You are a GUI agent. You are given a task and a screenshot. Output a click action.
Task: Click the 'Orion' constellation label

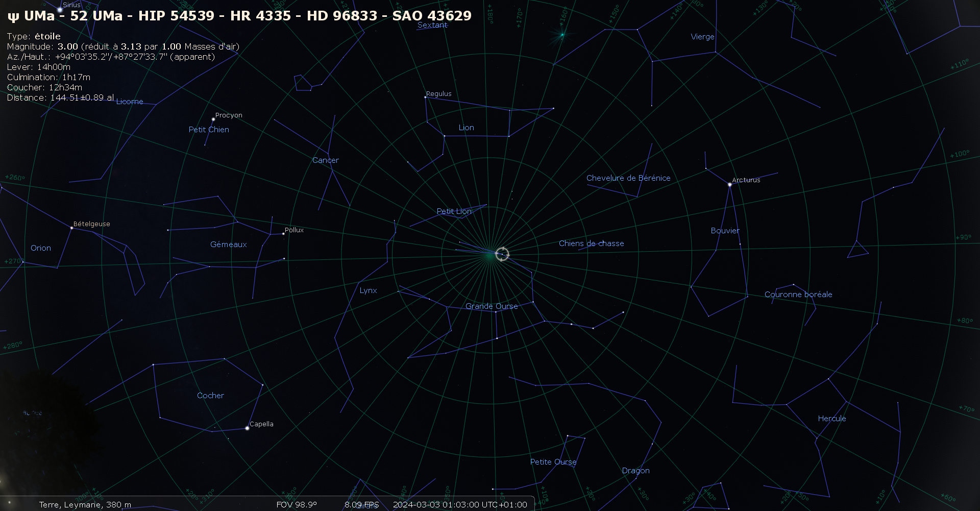pos(41,248)
